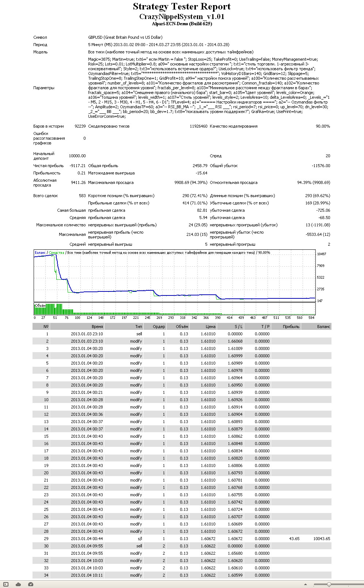Click Общая прибыль value 2458.79
This screenshot has width=364, height=588.
(200, 166)
